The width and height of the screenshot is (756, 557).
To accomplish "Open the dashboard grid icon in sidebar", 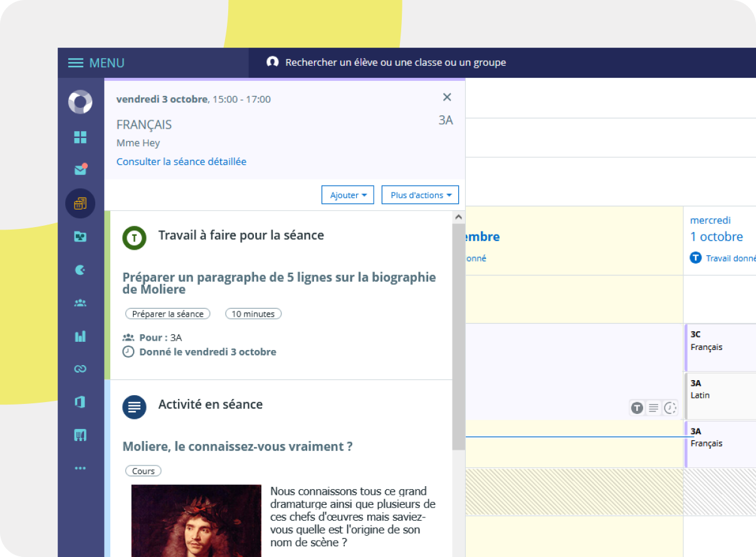I will click(x=80, y=137).
